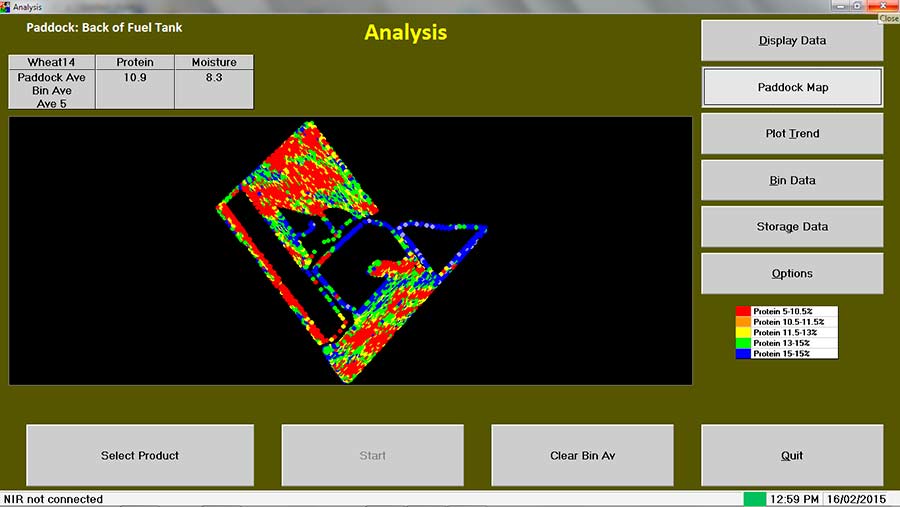Click the Wheat14 product header cell
900x507 pixels.
(52, 62)
